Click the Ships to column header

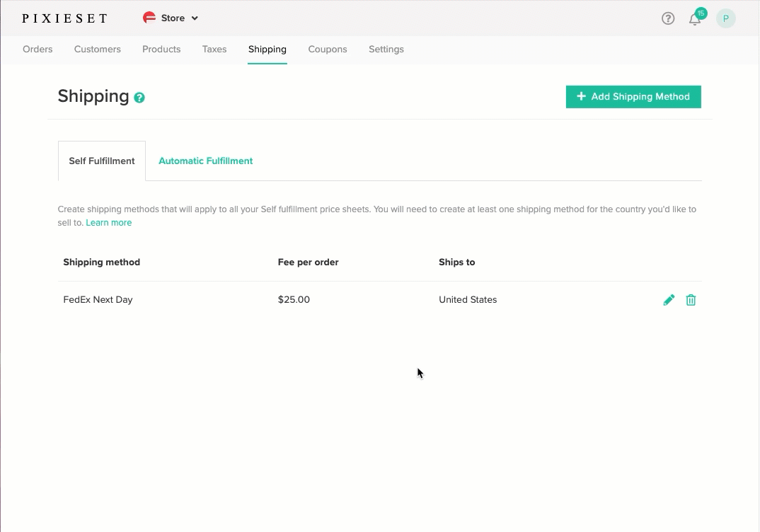456,262
